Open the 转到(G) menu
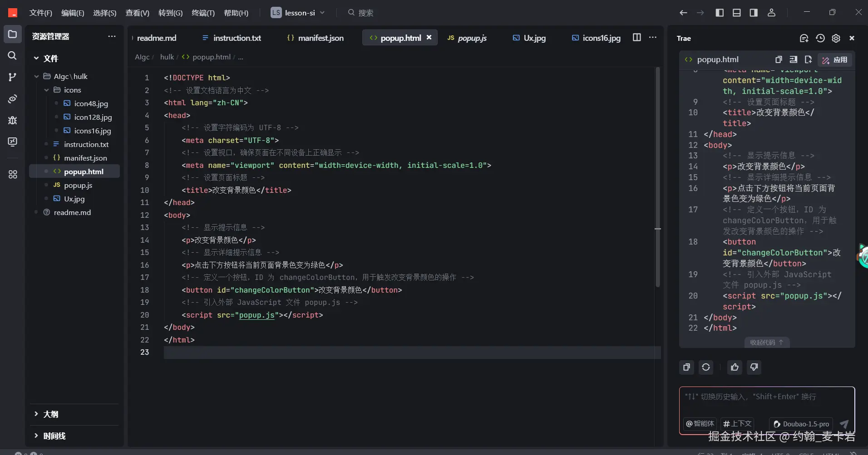This screenshot has height=455, width=868. [x=171, y=13]
